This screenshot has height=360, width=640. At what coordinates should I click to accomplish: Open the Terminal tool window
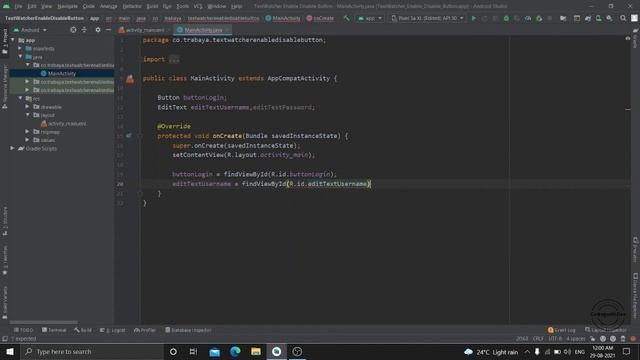tap(54, 330)
